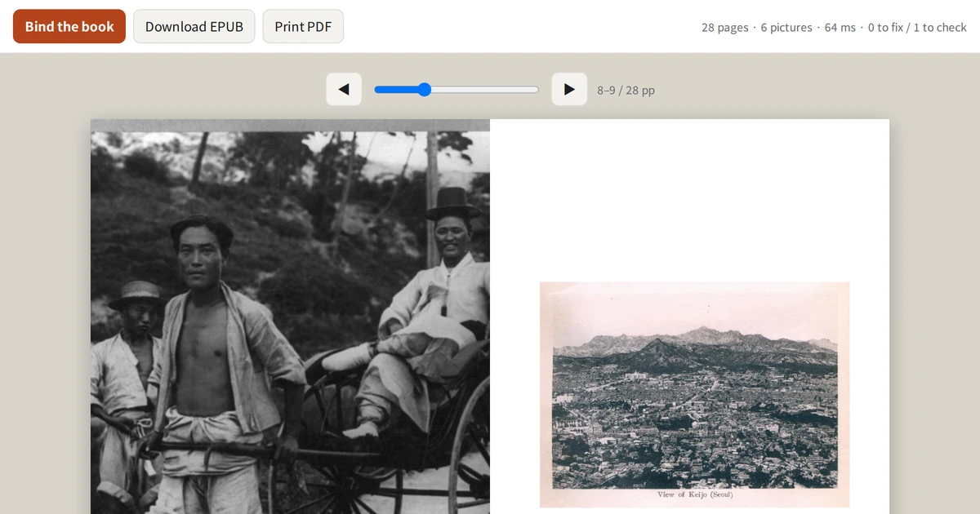
Task: Click the "8–9 / 28 pp" page indicator
Action: 626,90
